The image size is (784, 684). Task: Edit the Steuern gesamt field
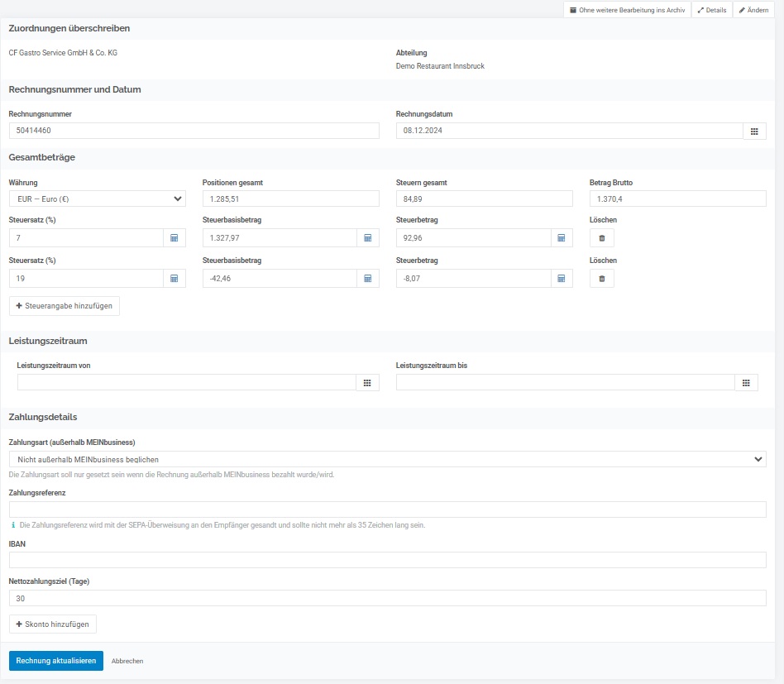click(x=484, y=199)
